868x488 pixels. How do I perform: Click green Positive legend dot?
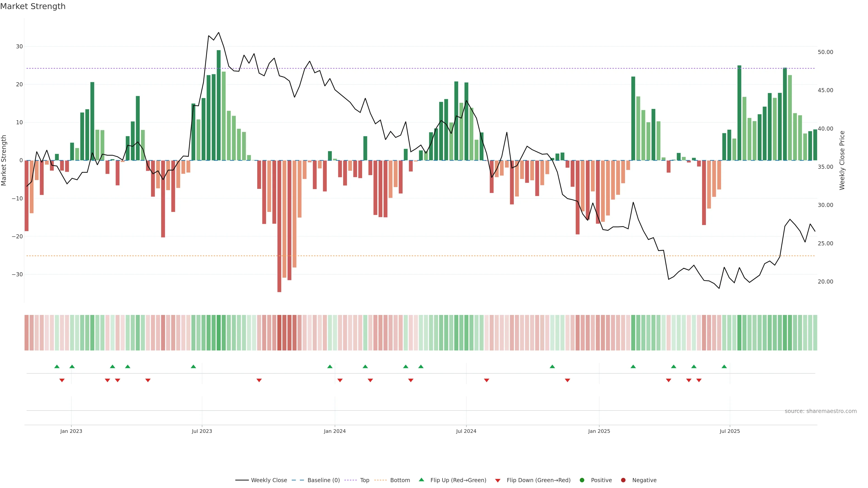pos(582,480)
